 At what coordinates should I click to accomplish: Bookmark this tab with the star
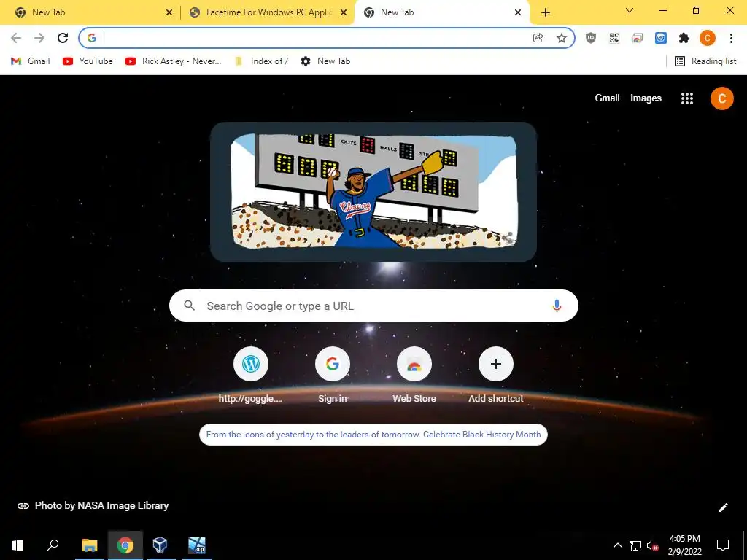click(x=562, y=38)
